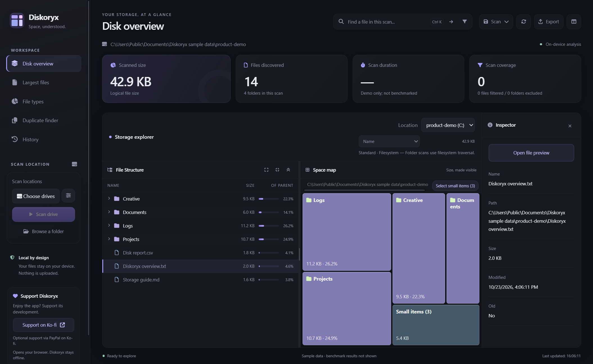Click the Export button
This screenshot has width=593, height=364.
point(548,22)
